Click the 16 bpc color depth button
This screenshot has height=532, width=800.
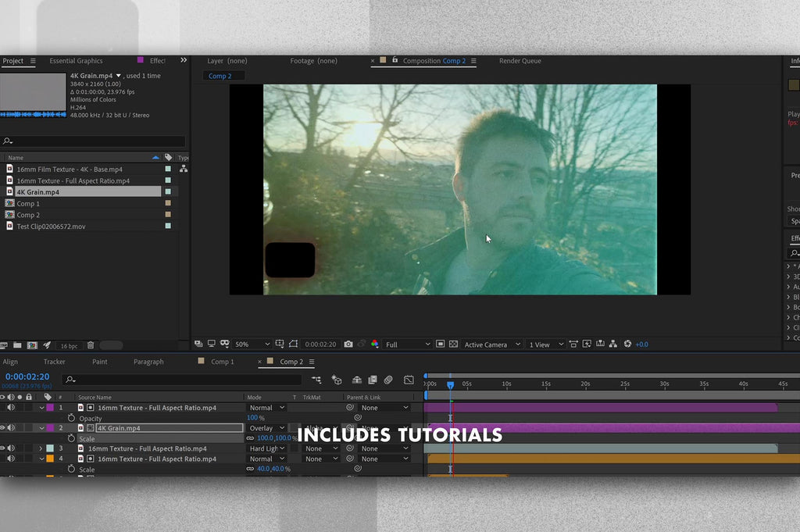pyautogui.click(x=69, y=345)
